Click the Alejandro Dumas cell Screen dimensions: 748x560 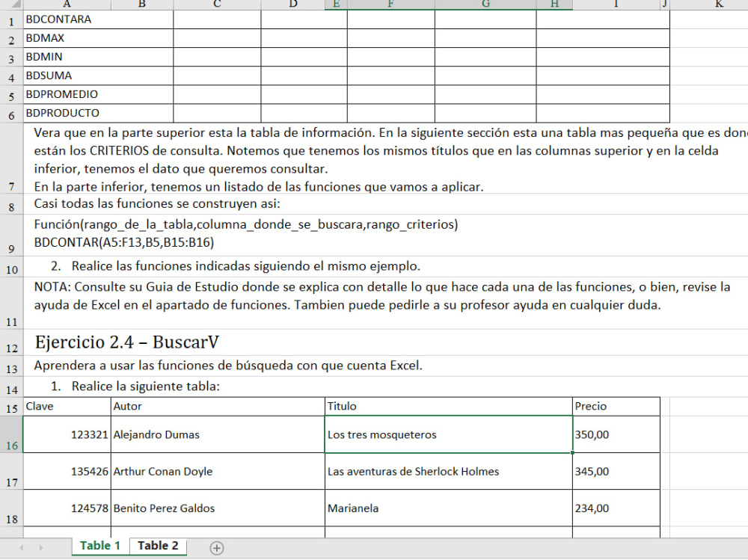click(x=218, y=434)
